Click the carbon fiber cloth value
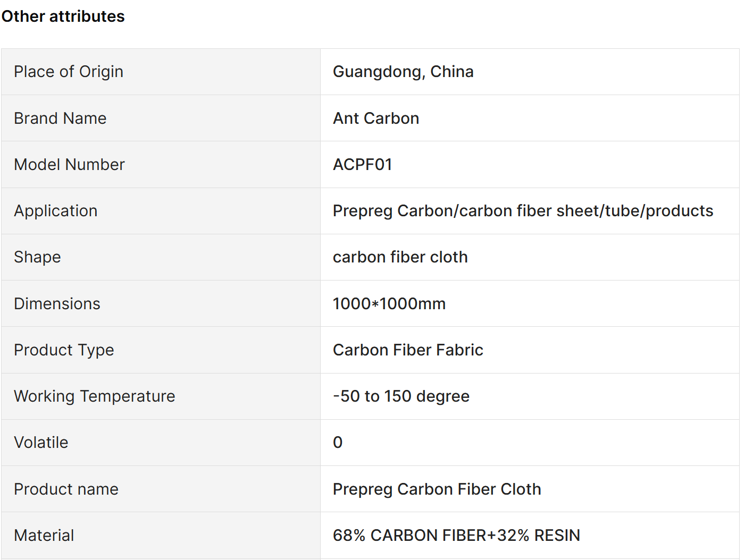The image size is (753, 560). [x=400, y=257]
